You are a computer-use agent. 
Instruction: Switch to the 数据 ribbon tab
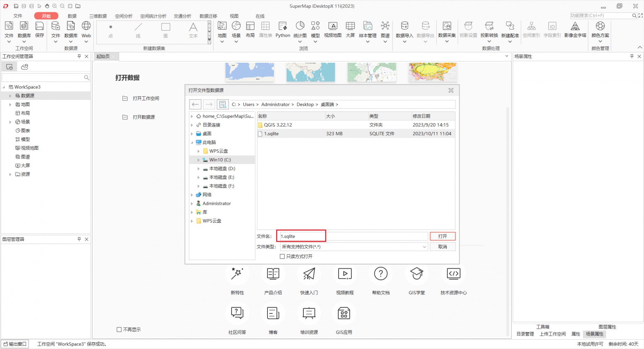pos(72,16)
